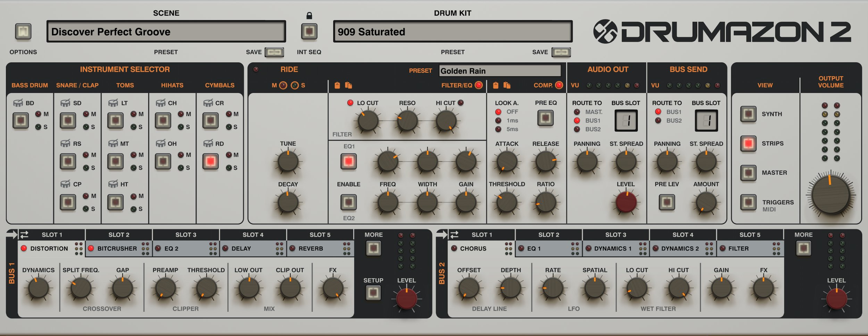The image size is (868, 336).
Task: Switch to the MASTER view
Action: click(748, 173)
